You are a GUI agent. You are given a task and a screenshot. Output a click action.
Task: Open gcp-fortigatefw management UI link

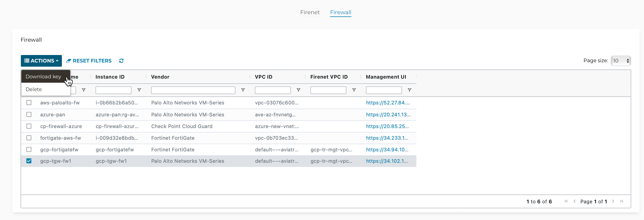pyautogui.click(x=387, y=150)
